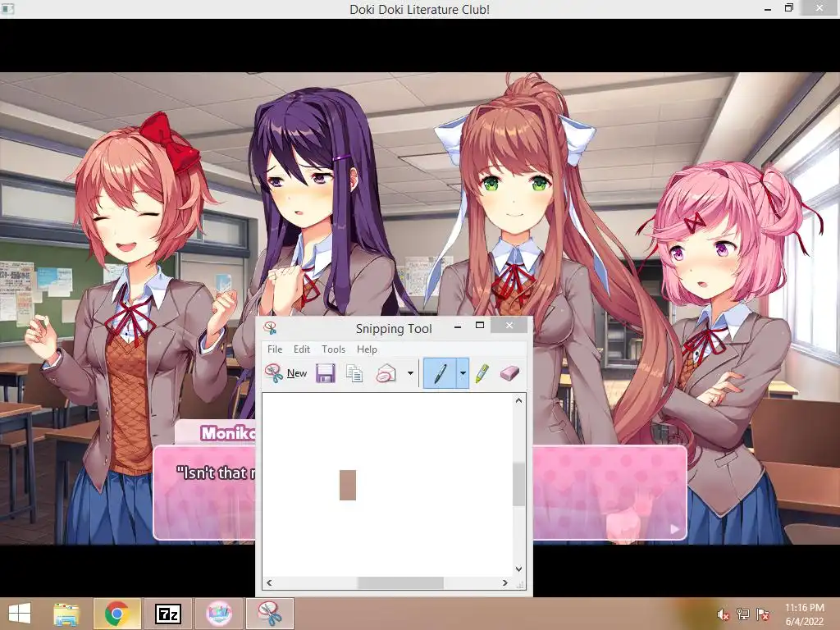Click the Doki Doki window application icon
The width and height of the screenshot is (840, 630).
tap(7, 8)
